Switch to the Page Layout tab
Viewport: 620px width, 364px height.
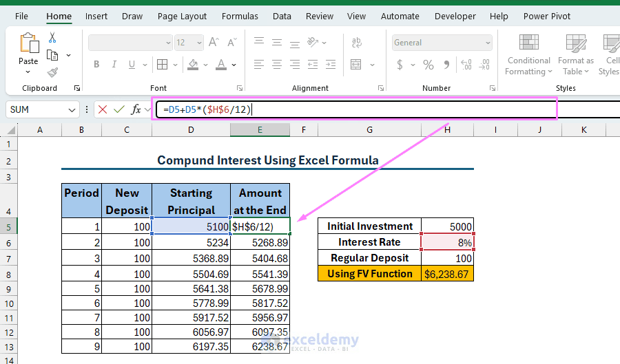click(x=182, y=17)
